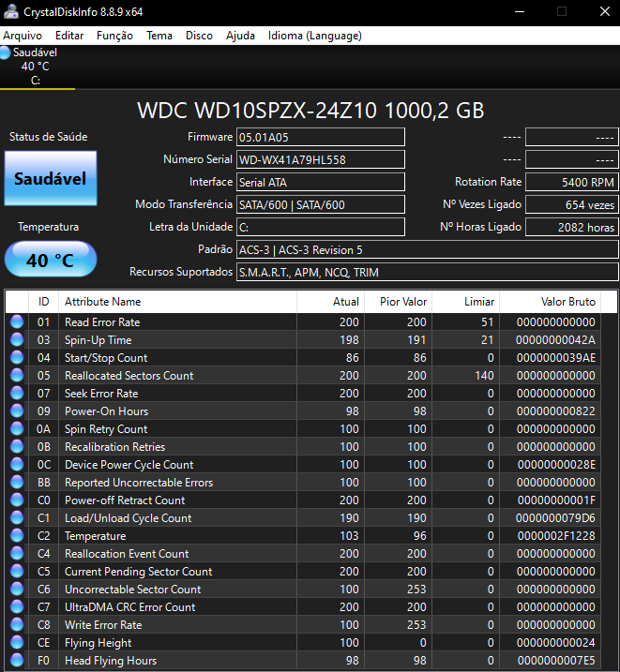This screenshot has height=672, width=620.
Task: Click status orb for Write Error Rate
Action: click(17, 624)
